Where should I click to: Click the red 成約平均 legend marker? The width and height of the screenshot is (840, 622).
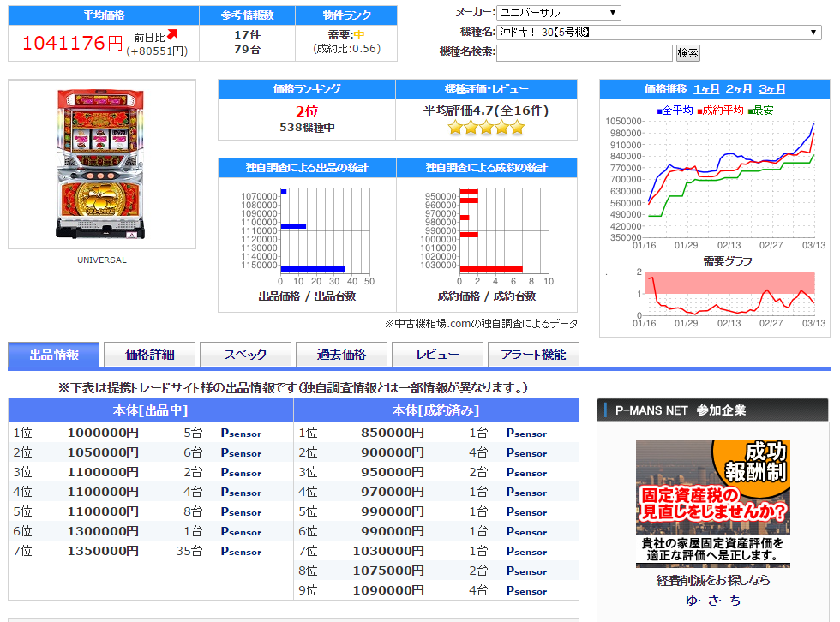699,111
